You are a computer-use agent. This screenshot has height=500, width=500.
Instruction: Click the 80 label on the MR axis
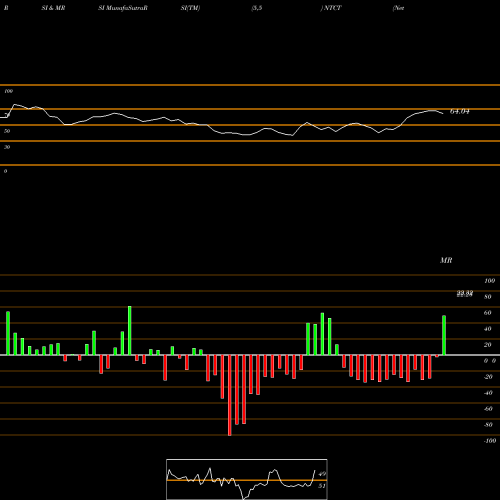pos(488,297)
